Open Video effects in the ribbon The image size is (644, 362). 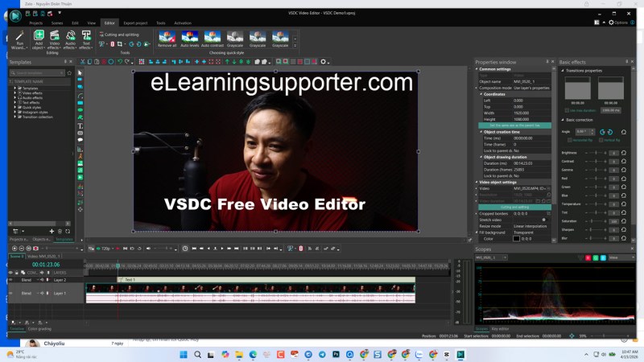pyautogui.click(x=54, y=39)
